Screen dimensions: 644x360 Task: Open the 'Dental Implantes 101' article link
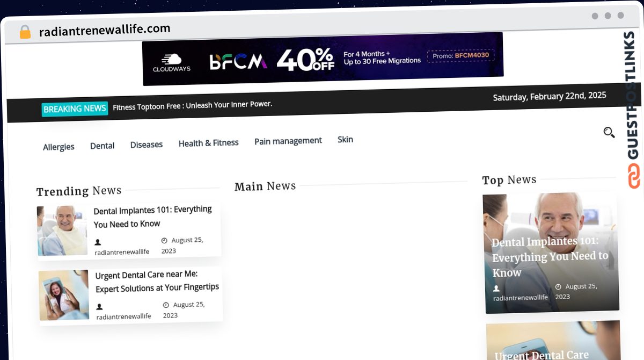coord(152,217)
